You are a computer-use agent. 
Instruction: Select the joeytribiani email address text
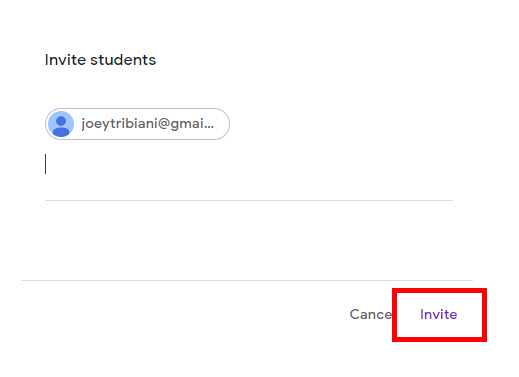148,124
